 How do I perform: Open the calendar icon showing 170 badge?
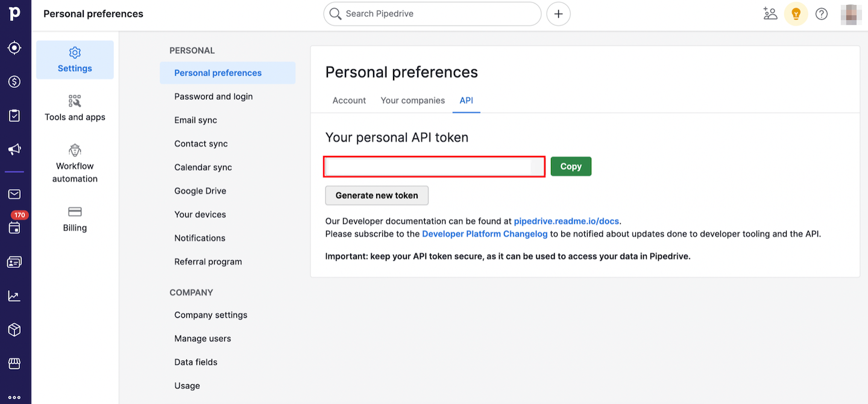[14, 228]
